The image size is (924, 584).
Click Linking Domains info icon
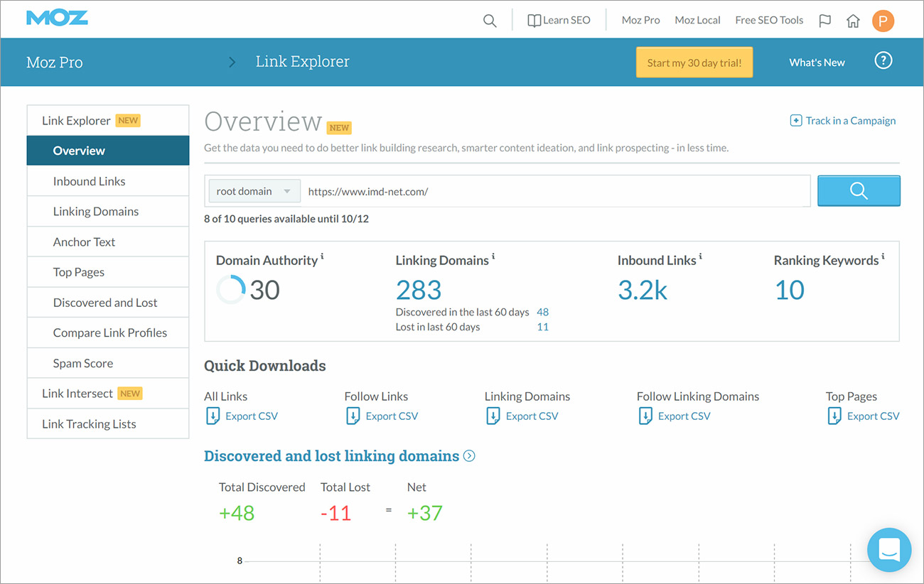point(493,256)
